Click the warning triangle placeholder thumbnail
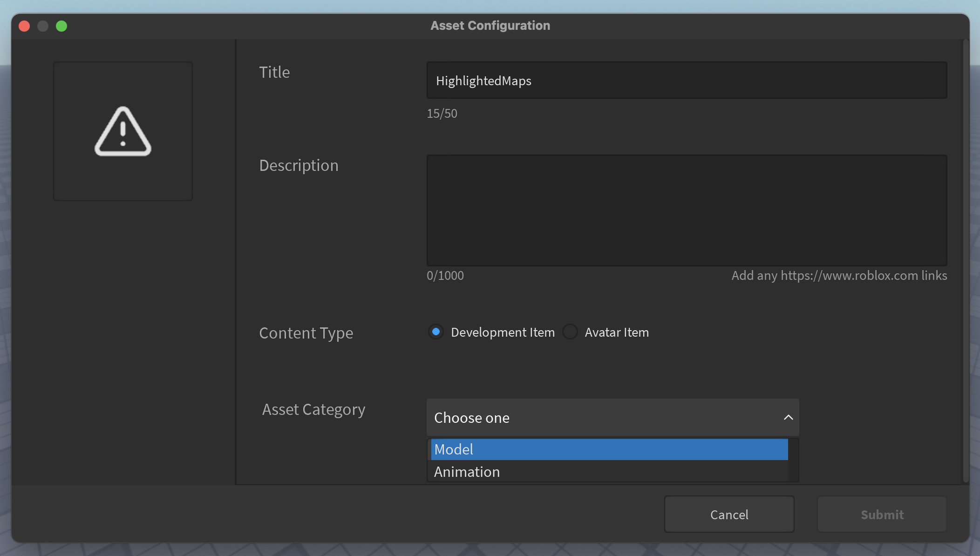This screenshot has height=556, width=980. click(x=122, y=131)
